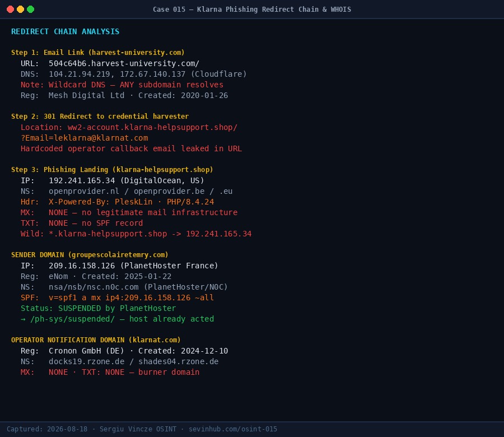Select the IP 192.241.165.34 (DigitalOcean, US) line
504x437 pixels.
tap(113, 180)
